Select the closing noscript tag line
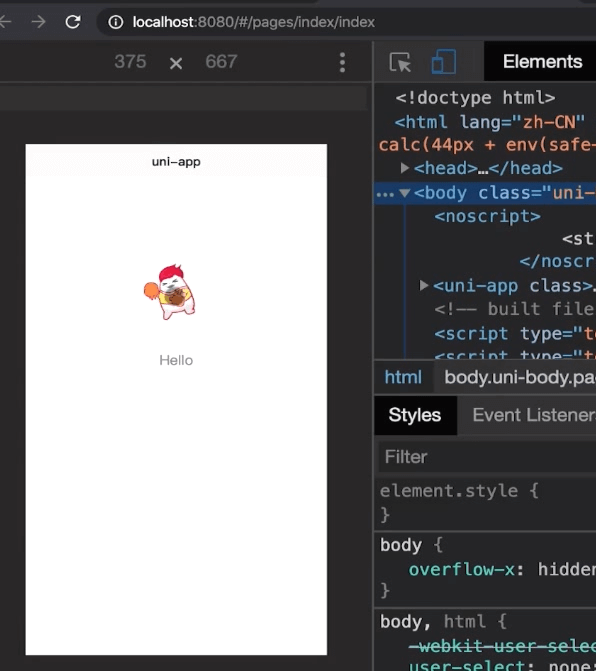Viewport: 596px width, 671px height. pyautogui.click(x=557, y=261)
